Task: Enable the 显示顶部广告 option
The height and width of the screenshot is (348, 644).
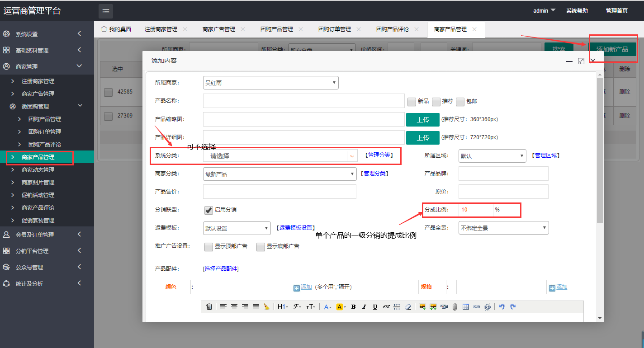Action: (208, 247)
